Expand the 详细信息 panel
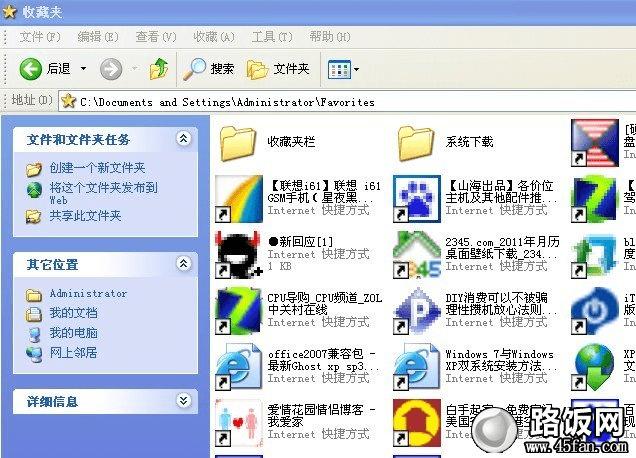The width and height of the screenshot is (636, 458). (183, 401)
